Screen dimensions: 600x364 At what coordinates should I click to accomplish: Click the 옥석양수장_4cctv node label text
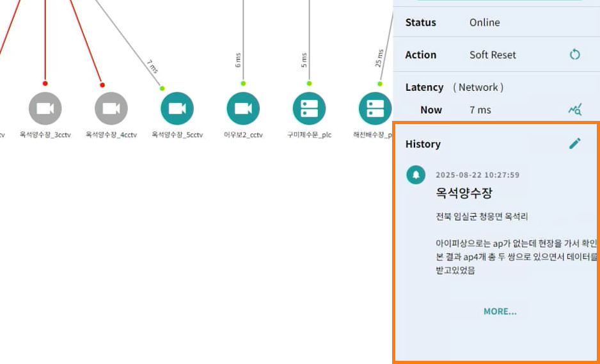click(x=111, y=135)
